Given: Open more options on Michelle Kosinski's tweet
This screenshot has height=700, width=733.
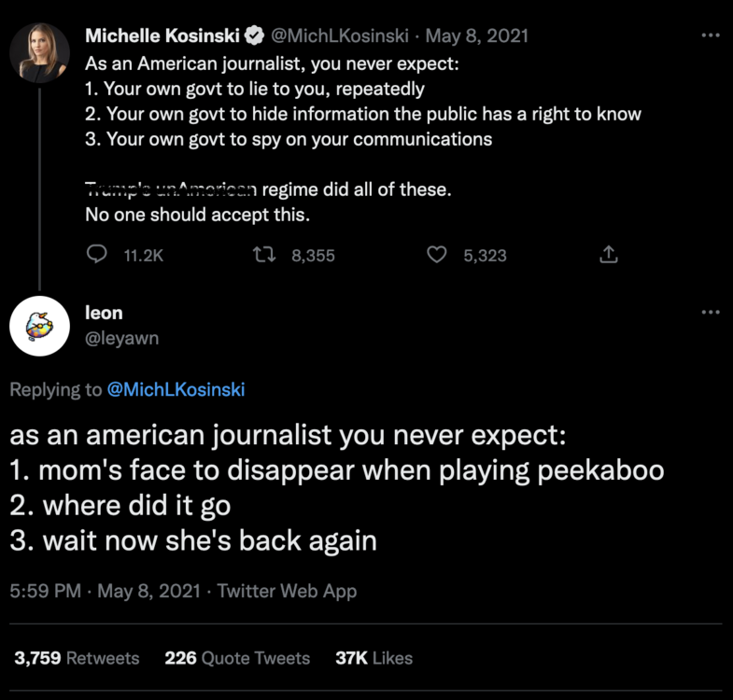Looking at the screenshot, I should (x=710, y=35).
